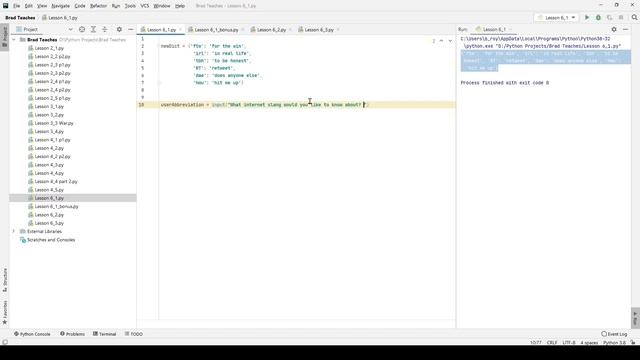The height and width of the screenshot is (360, 640).
Task: Click the read-only lock icon in status bar
Action: click(633, 342)
